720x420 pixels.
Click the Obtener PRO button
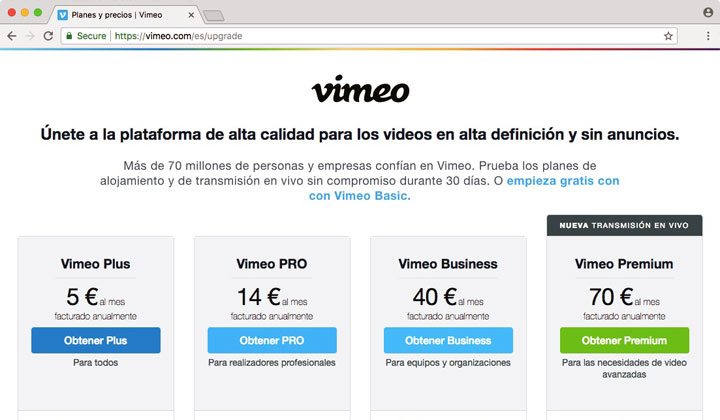click(272, 340)
